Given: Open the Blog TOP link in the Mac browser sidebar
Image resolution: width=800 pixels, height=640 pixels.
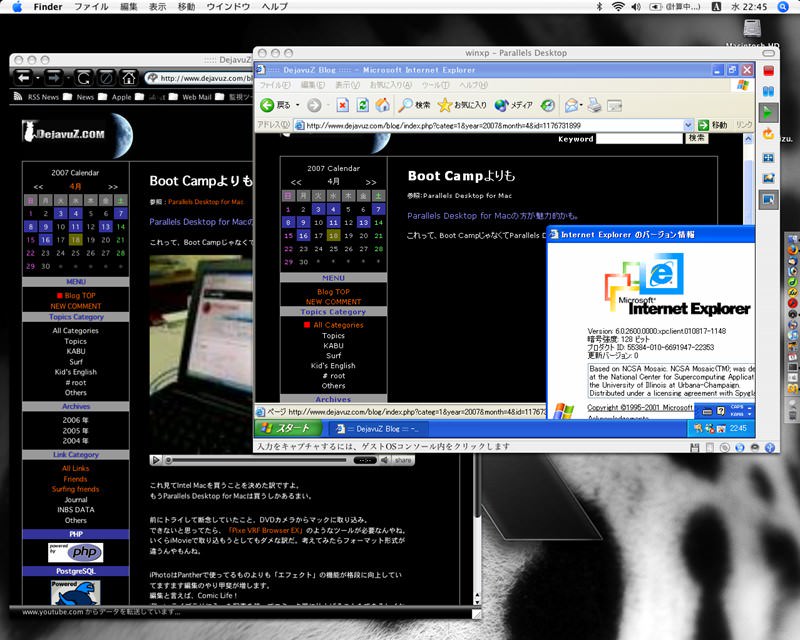Looking at the screenshot, I should [x=80, y=296].
